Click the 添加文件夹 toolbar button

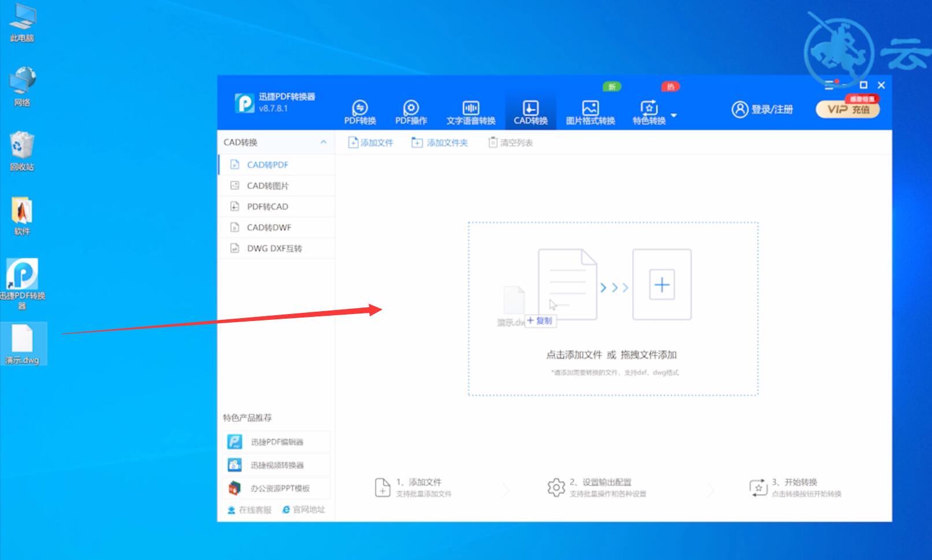(440, 143)
